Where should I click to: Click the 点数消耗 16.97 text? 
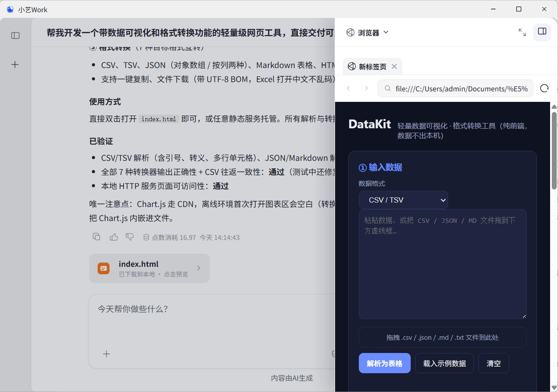click(174, 237)
